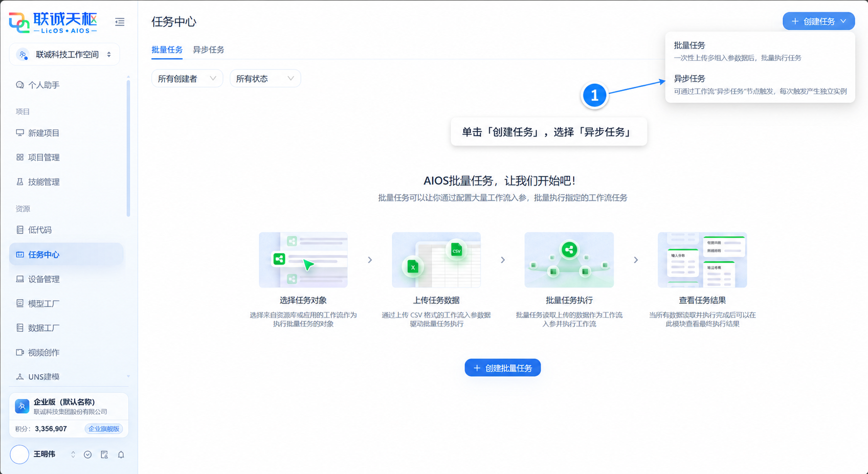Click the 王明伟 user avatar
This screenshot has width=868, height=474.
tap(19, 454)
